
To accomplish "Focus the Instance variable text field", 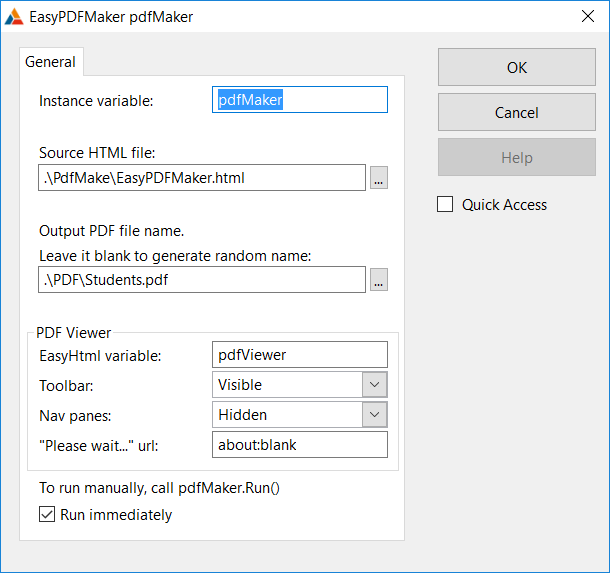I will tap(300, 100).
